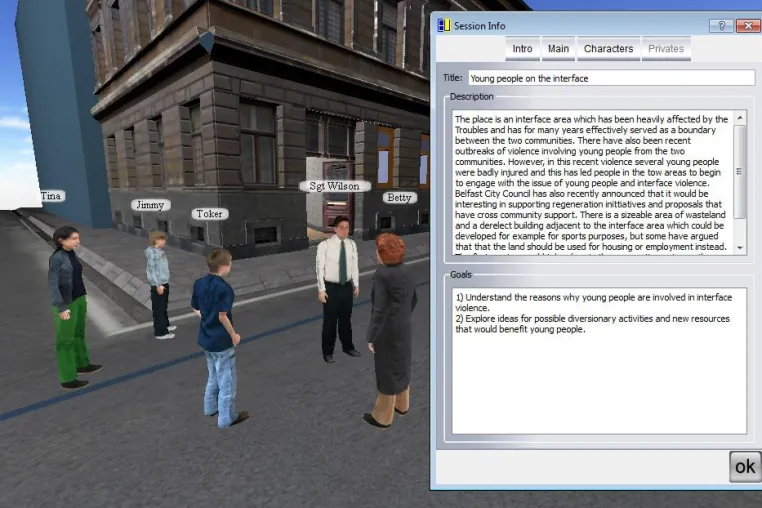This screenshot has width=762, height=508.
Task: Select the Jimmy name tag
Action: pyautogui.click(x=150, y=205)
